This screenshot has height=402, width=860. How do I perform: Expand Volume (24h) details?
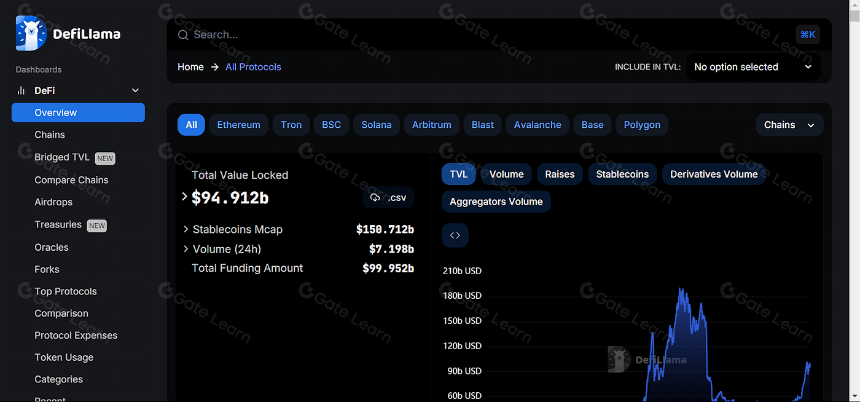pyautogui.click(x=186, y=249)
